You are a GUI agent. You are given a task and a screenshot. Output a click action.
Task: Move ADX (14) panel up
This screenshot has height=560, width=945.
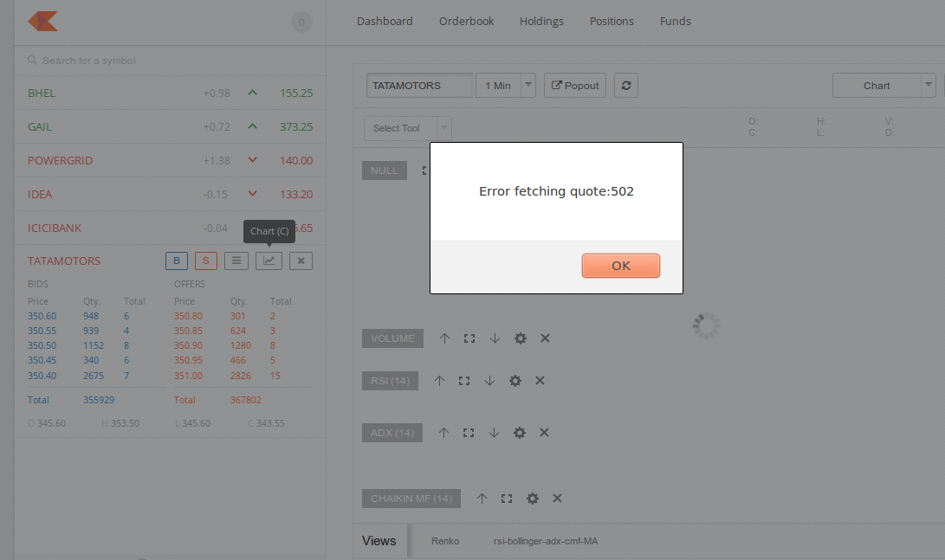(443, 433)
